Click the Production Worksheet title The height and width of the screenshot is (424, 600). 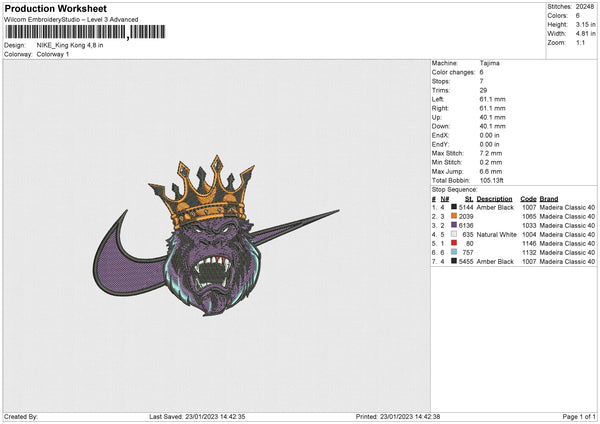55,8
